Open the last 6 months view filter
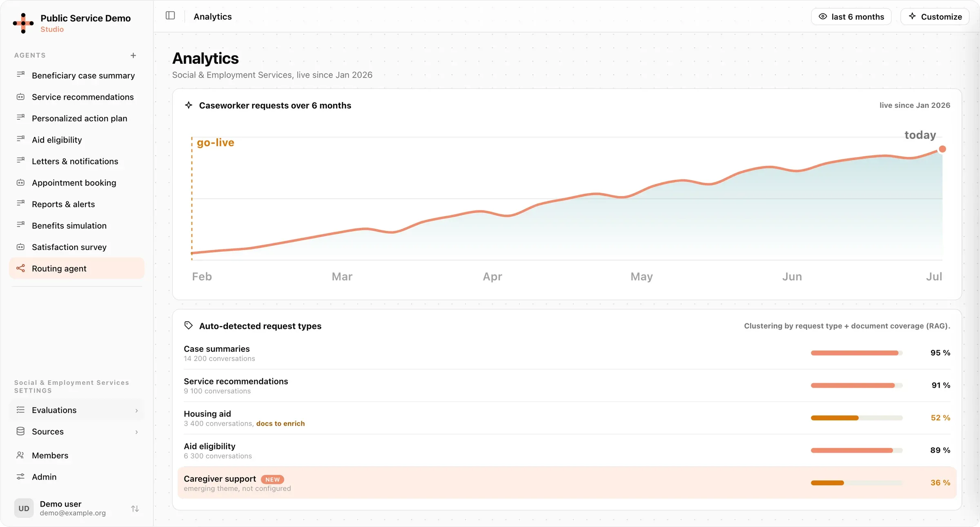 click(851, 17)
